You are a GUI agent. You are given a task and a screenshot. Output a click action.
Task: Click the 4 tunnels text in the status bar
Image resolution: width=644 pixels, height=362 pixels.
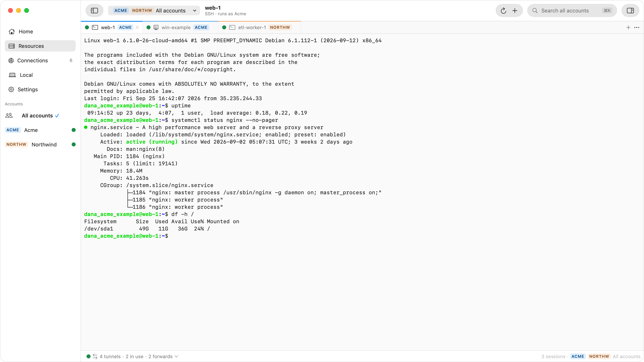(x=110, y=356)
